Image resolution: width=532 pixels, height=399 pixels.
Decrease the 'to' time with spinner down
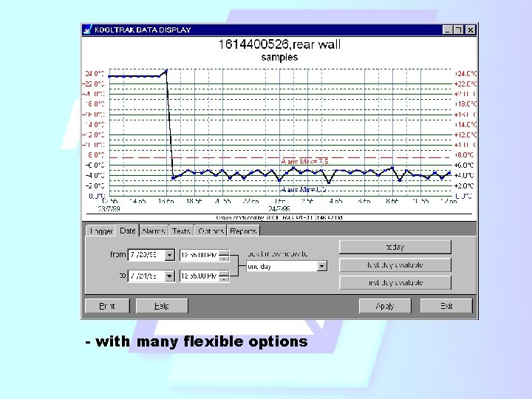pos(224,279)
